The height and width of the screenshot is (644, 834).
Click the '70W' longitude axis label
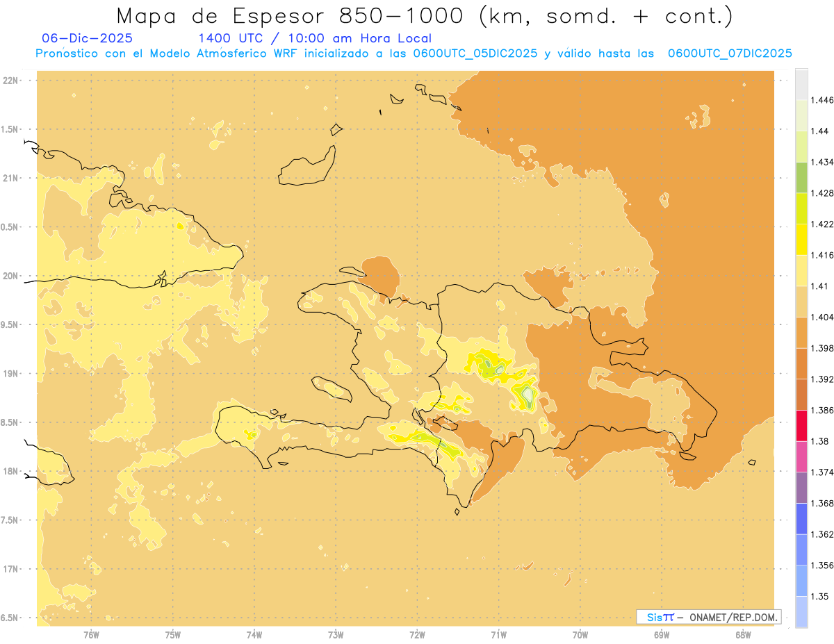click(580, 635)
